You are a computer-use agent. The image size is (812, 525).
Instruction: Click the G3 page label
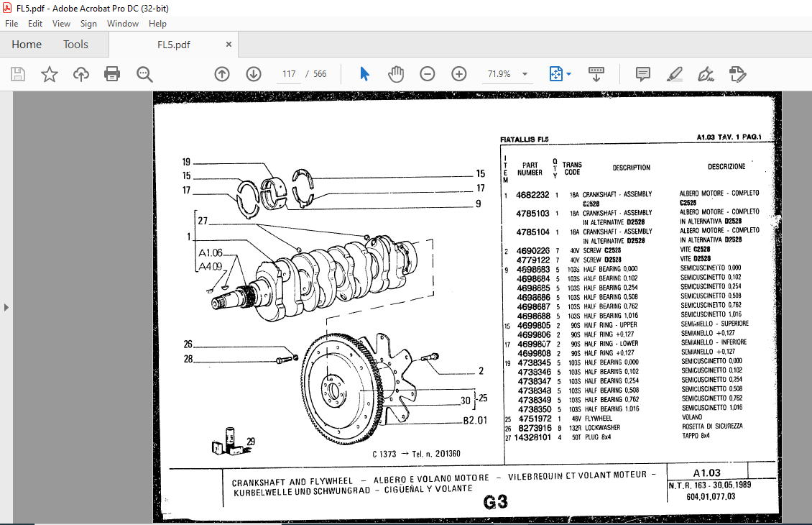pyautogui.click(x=496, y=502)
